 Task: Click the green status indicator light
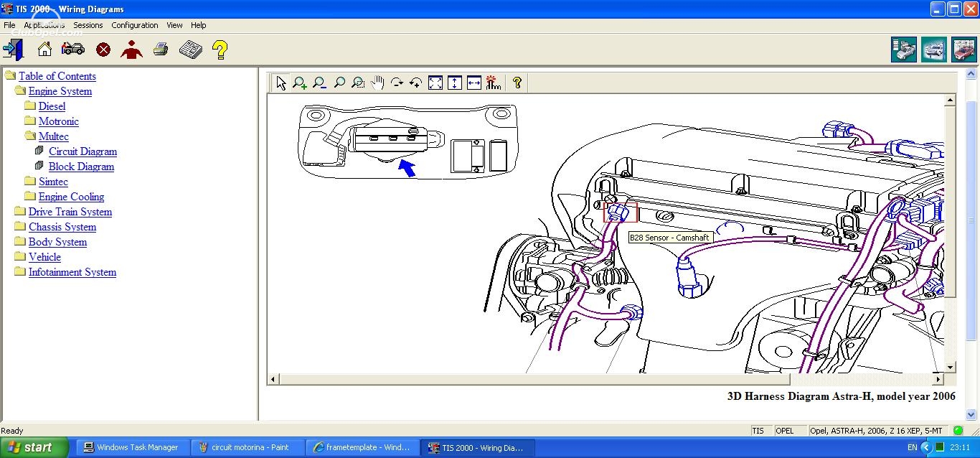tap(958, 431)
